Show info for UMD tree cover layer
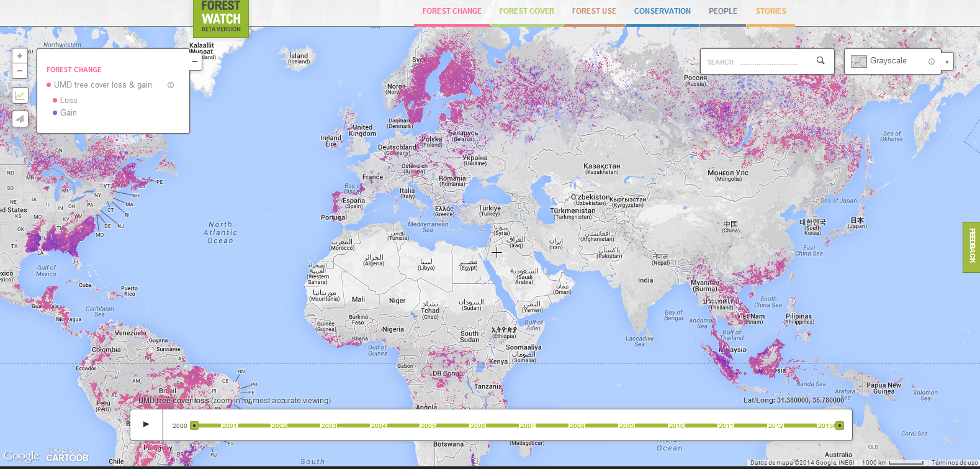Image resolution: width=980 pixels, height=469 pixels. (171, 85)
